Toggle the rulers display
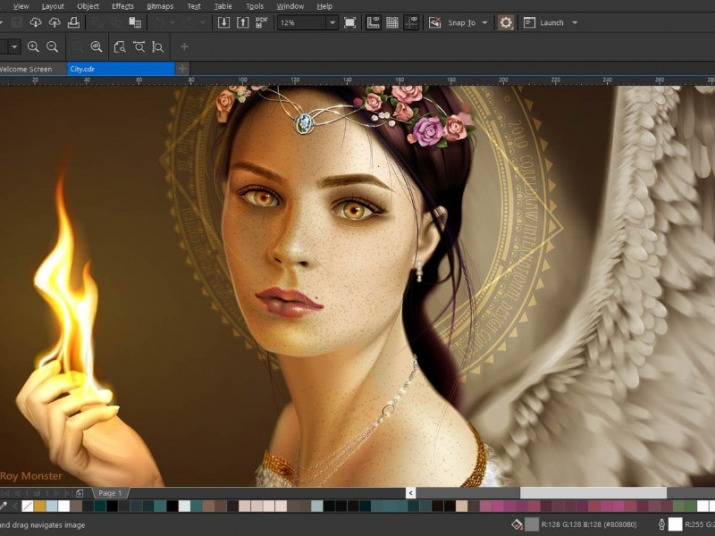The height and width of the screenshot is (536, 715). [x=373, y=23]
